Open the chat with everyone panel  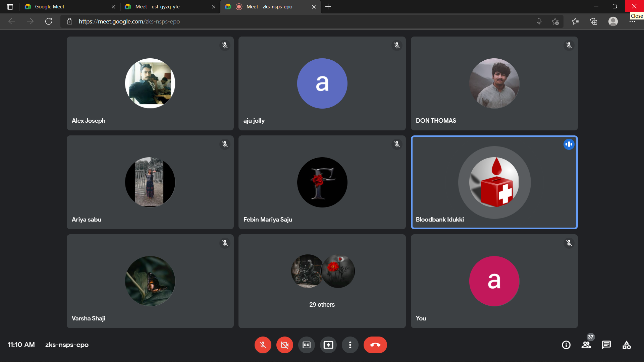tap(606, 345)
